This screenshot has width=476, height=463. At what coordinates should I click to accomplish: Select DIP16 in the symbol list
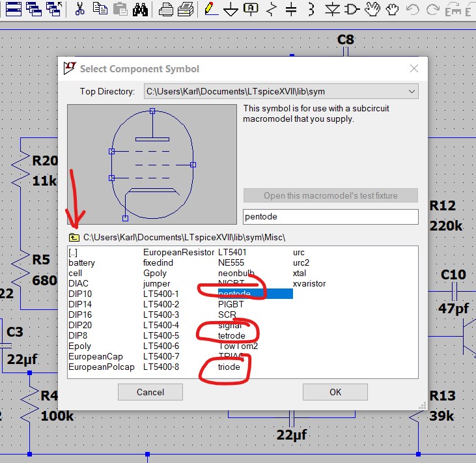pyautogui.click(x=80, y=315)
